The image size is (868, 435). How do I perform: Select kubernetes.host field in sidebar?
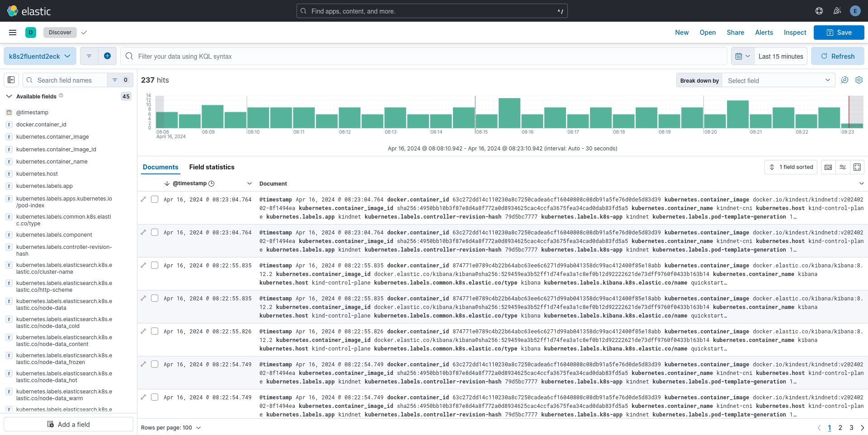(37, 174)
